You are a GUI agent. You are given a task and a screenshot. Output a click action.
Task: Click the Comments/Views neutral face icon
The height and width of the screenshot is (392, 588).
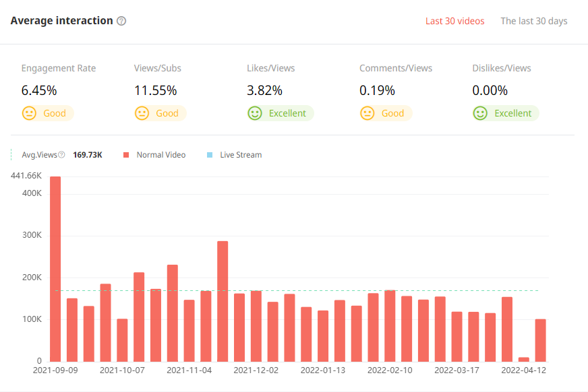tap(367, 113)
